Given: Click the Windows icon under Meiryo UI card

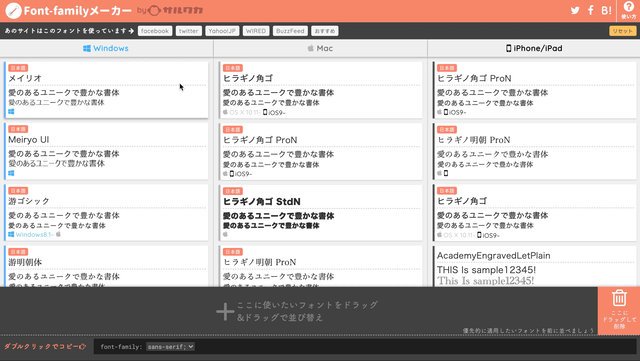Looking at the screenshot, I should (x=11, y=173).
